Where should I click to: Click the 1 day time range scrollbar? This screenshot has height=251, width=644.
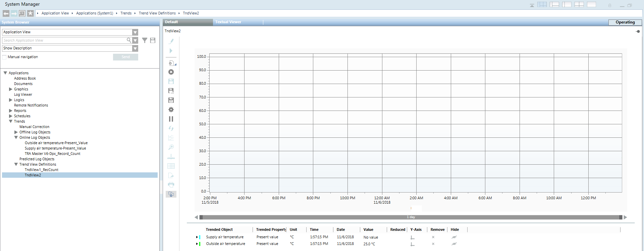(411, 217)
